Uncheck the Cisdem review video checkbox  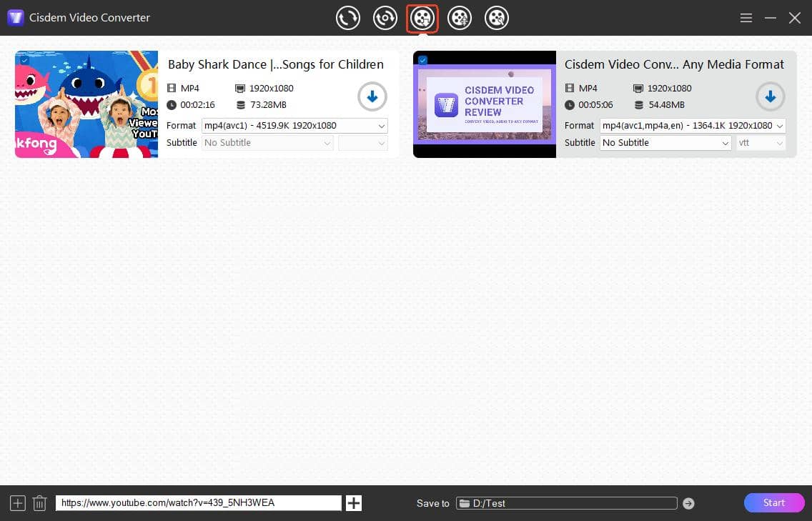422,61
